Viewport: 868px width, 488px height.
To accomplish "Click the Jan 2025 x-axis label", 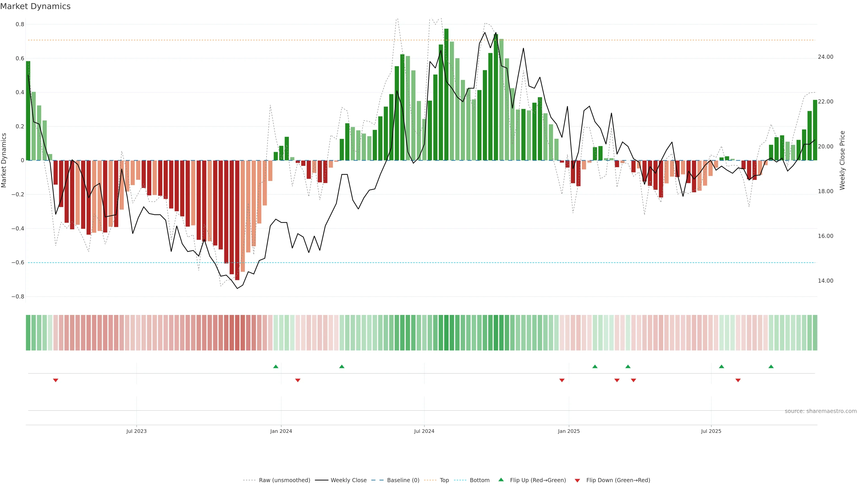I will click(x=569, y=431).
